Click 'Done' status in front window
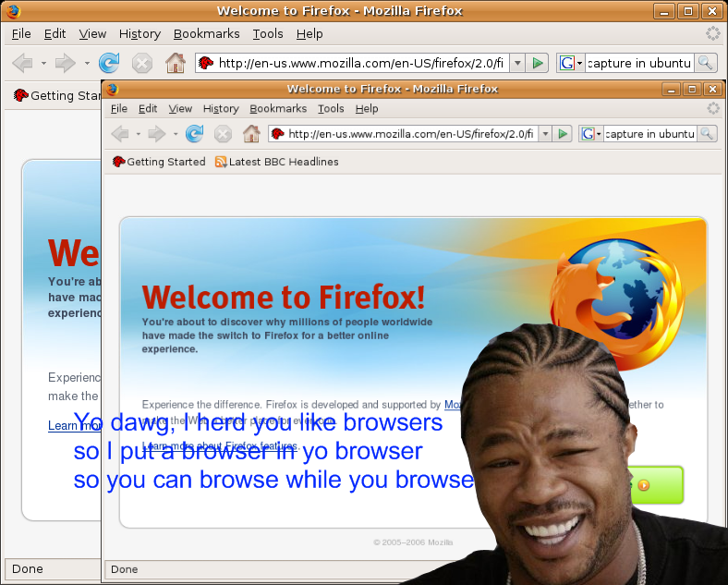 click(125, 569)
